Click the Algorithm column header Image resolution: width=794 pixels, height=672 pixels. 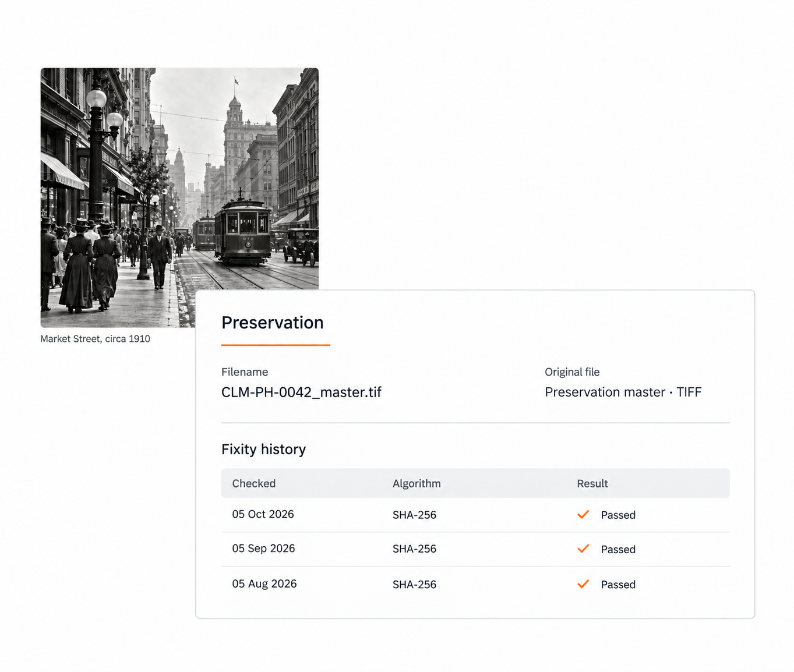[x=417, y=483]
